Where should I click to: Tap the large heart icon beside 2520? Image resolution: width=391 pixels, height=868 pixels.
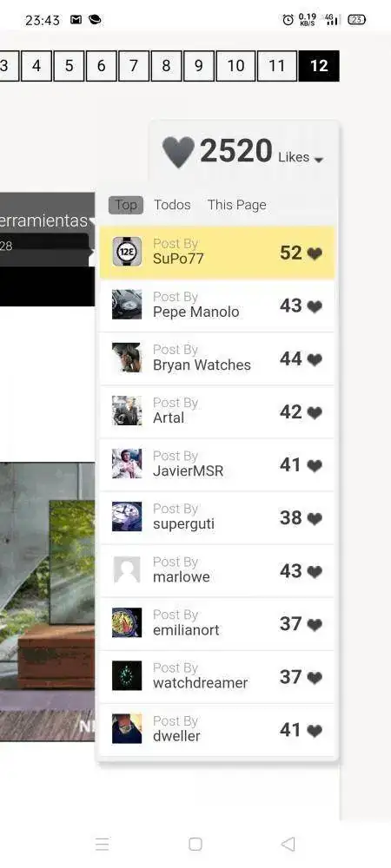(178, 152)
